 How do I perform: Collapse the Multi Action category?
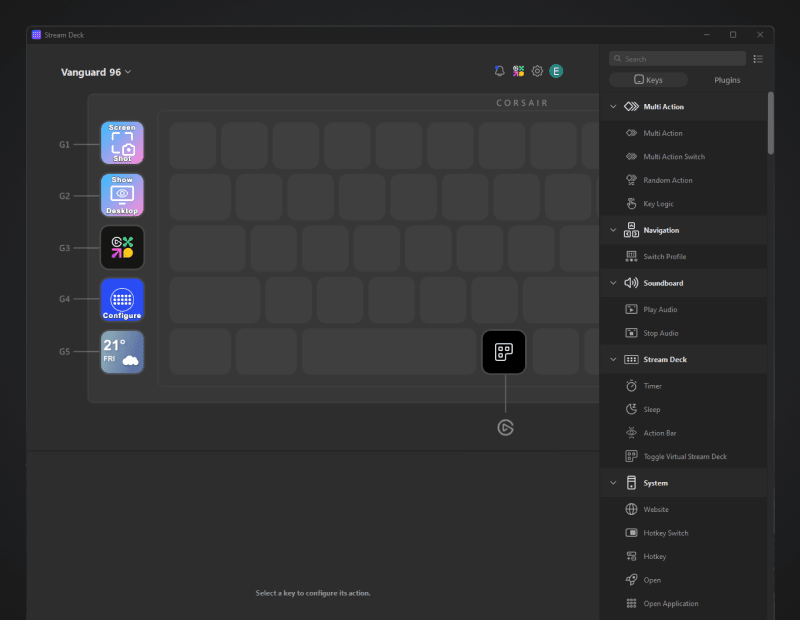613,106
